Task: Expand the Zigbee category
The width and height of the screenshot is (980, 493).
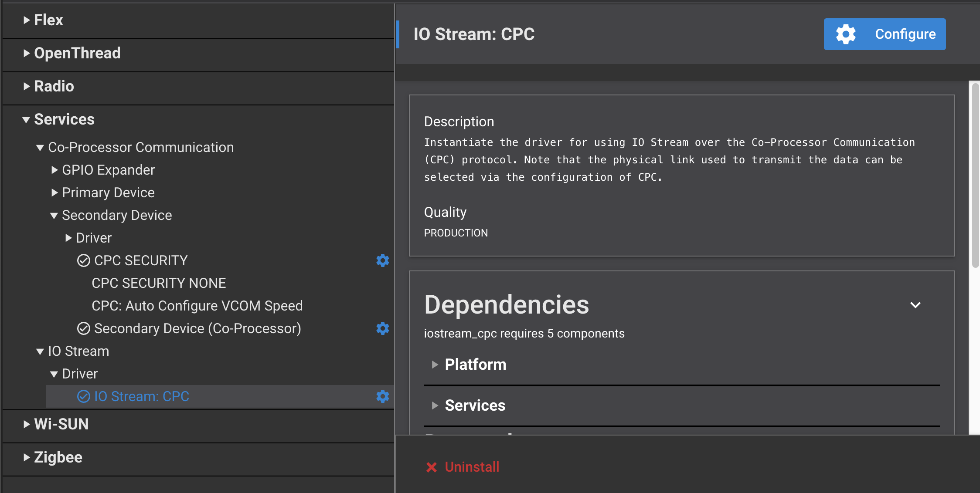Action: click(x=27, y=457)
